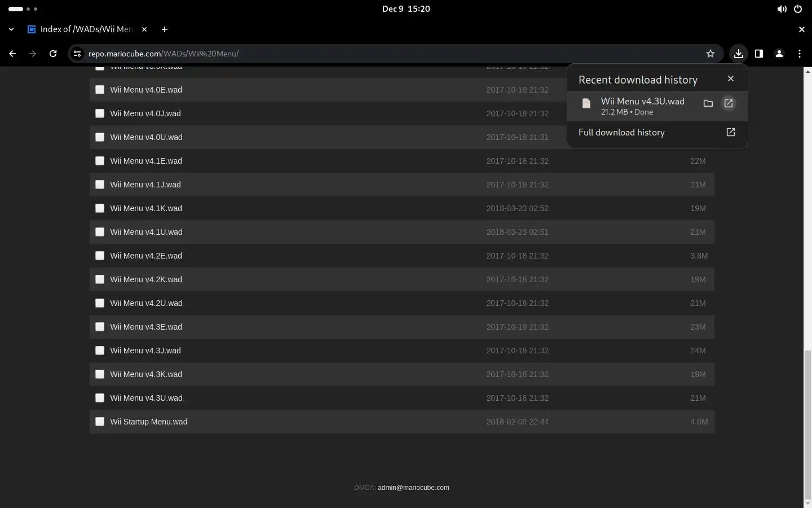Check the box for Wii Menu v4.0U.wad
Screen dimensions: 812x508
(100, 137)
